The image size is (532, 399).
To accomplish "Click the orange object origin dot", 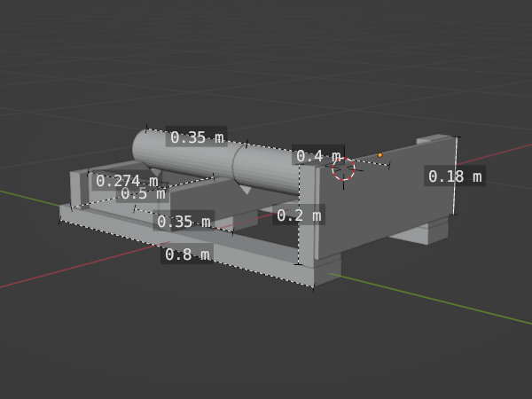I will [x=380, y=155].
